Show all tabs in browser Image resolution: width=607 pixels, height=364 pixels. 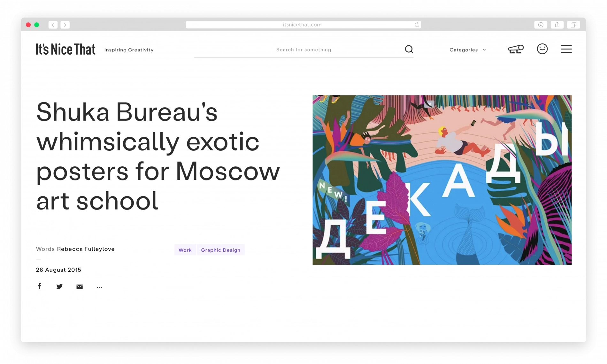point(573,25)
